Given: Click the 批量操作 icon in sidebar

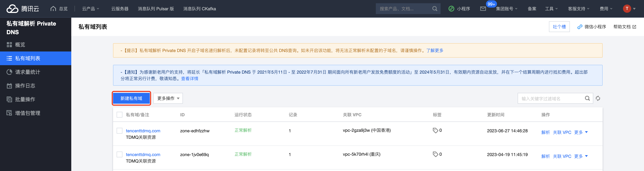Looking at the screenshot, I should (x=9, y=99).
